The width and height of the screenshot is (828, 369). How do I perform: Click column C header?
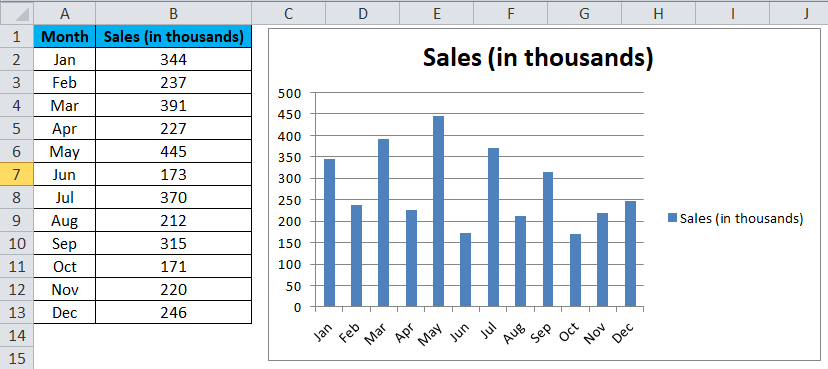pos(288,13)
